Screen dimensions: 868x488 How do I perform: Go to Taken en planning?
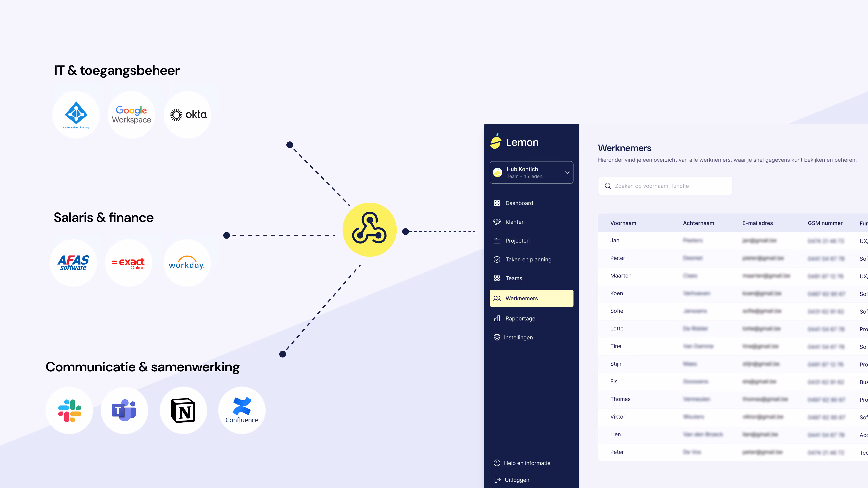[528, 259]
